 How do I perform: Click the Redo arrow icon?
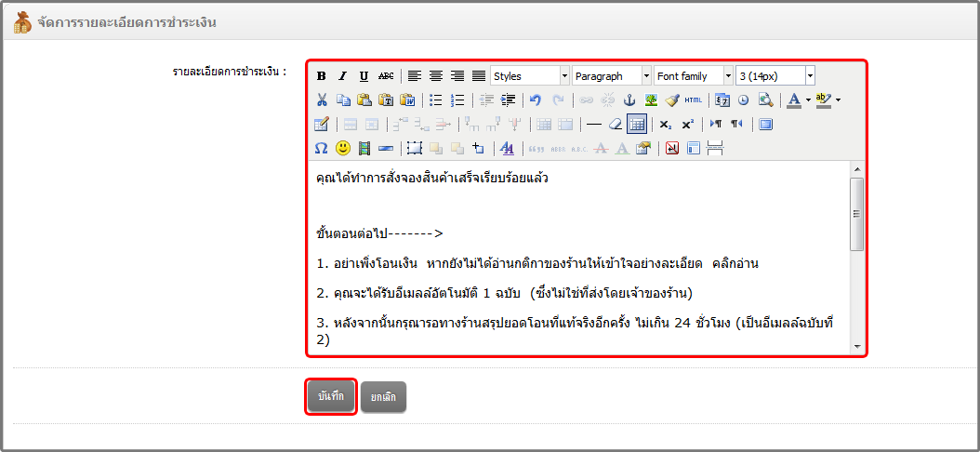click(558, 100)
